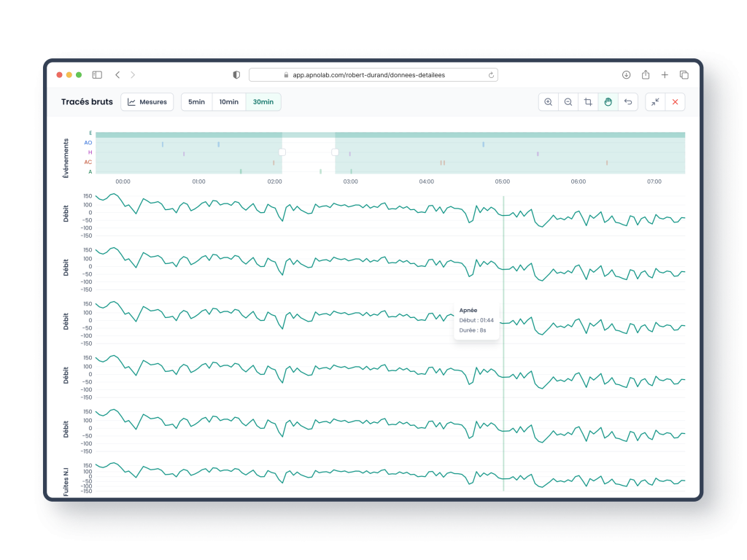Open the Mesures button
This screenshot has height=560, width=747.
point(147,102)
